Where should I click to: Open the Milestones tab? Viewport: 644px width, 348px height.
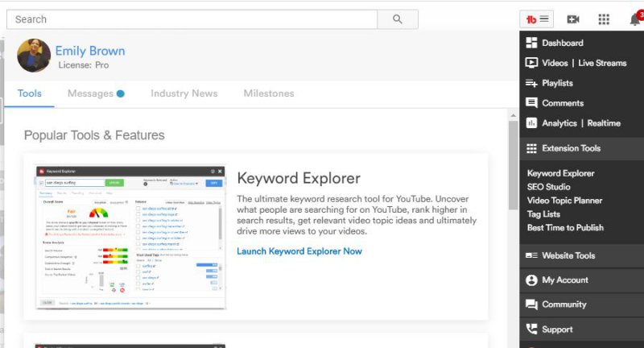[x=269, y=93]
